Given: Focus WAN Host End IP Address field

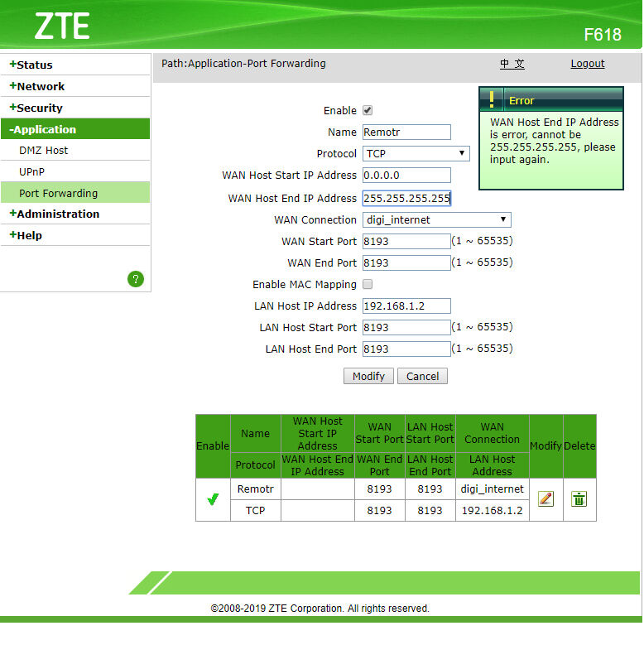Looking at the screenshot, I should click(x=406, y=198).
